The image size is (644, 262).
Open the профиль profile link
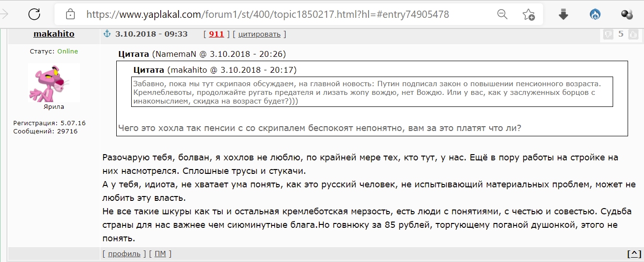(124, 254)
